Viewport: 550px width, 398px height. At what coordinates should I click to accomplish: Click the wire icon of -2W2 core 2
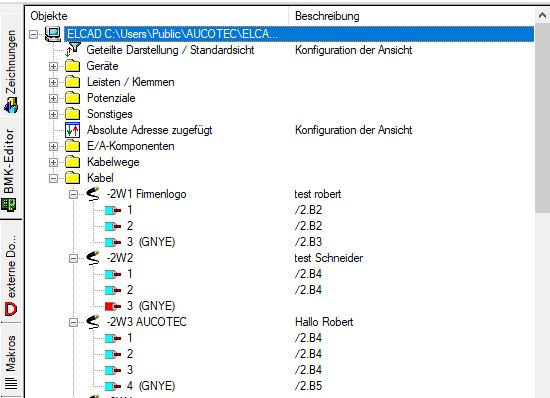[113, 290]
